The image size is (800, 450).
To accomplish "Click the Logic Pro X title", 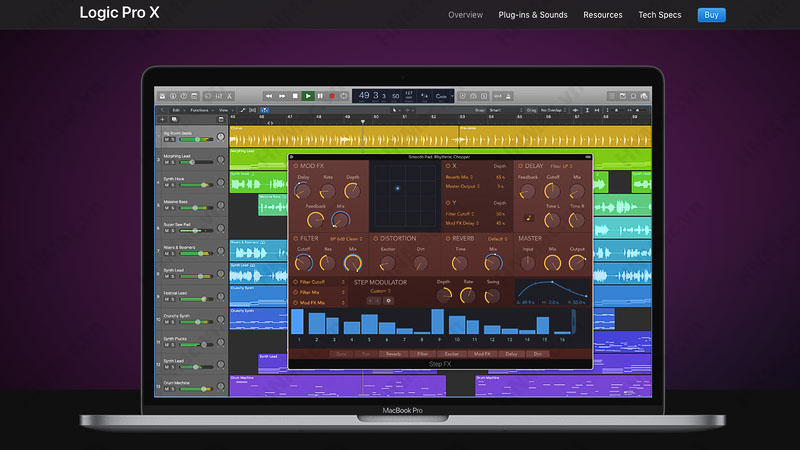I will (119, 12).
